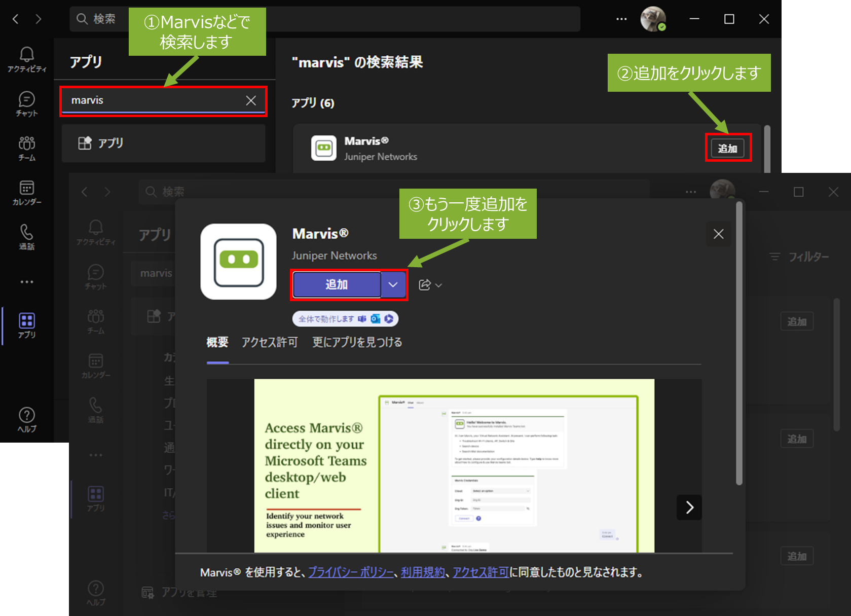Viewport: 851px width, 616px height.
Task: Switch to the 更にアプリを見つける tab
Action: point(357,343)
